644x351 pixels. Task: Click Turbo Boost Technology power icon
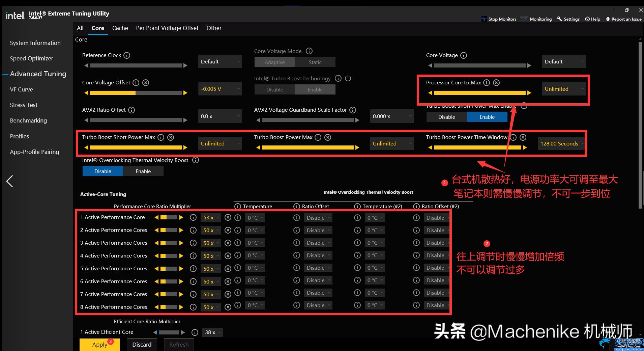[x=348, y=78]
